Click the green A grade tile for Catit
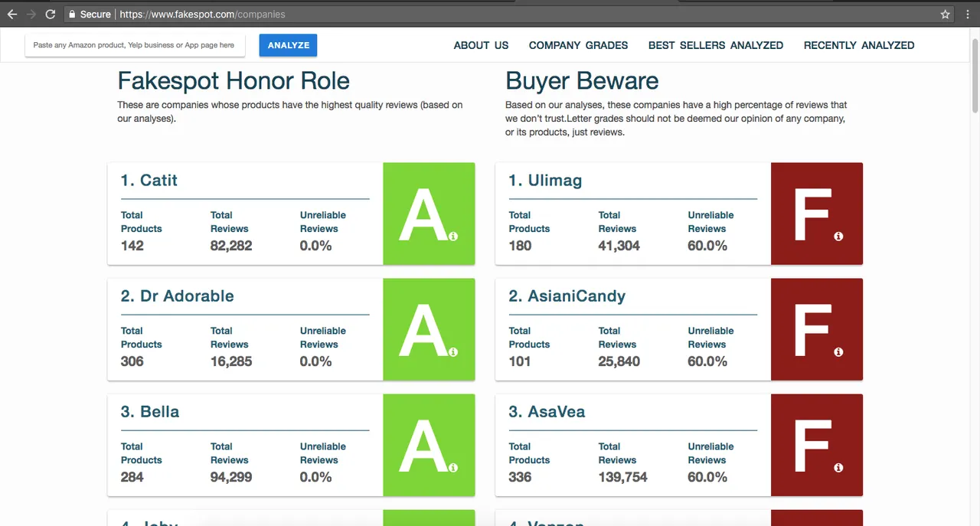This screenshot has width=980, height=526. 429,214
